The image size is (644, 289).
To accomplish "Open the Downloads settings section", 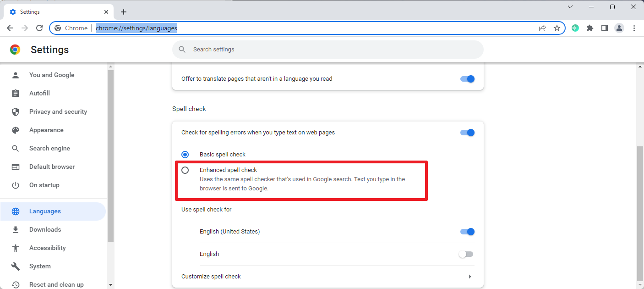I will [44, 229].
